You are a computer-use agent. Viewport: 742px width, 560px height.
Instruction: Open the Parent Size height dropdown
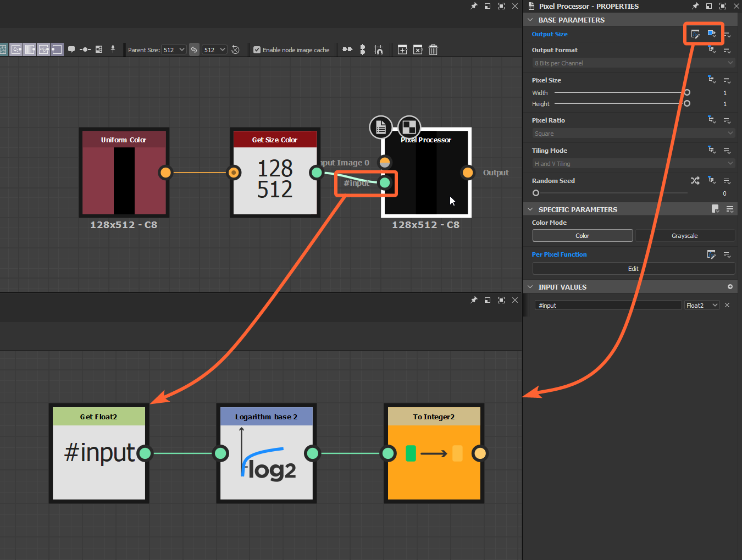click(214, 49)
